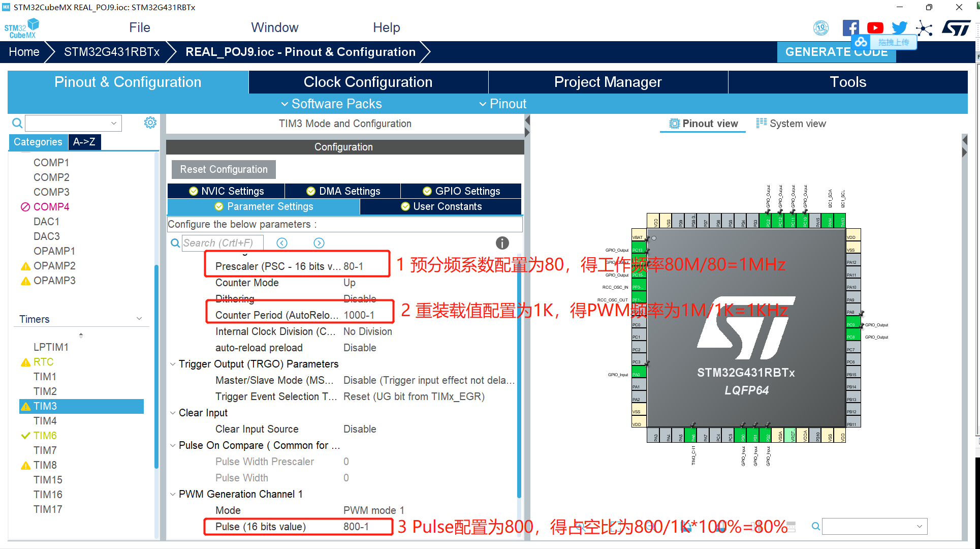The image size is (980, 549).
Task: Open the Window menu
Action: pos(274,27)
